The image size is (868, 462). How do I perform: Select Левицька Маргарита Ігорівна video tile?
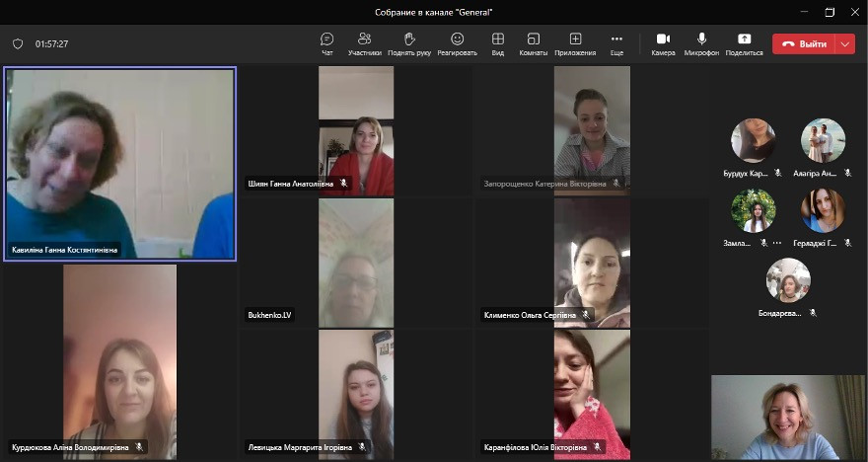click(x=356, y=395)
